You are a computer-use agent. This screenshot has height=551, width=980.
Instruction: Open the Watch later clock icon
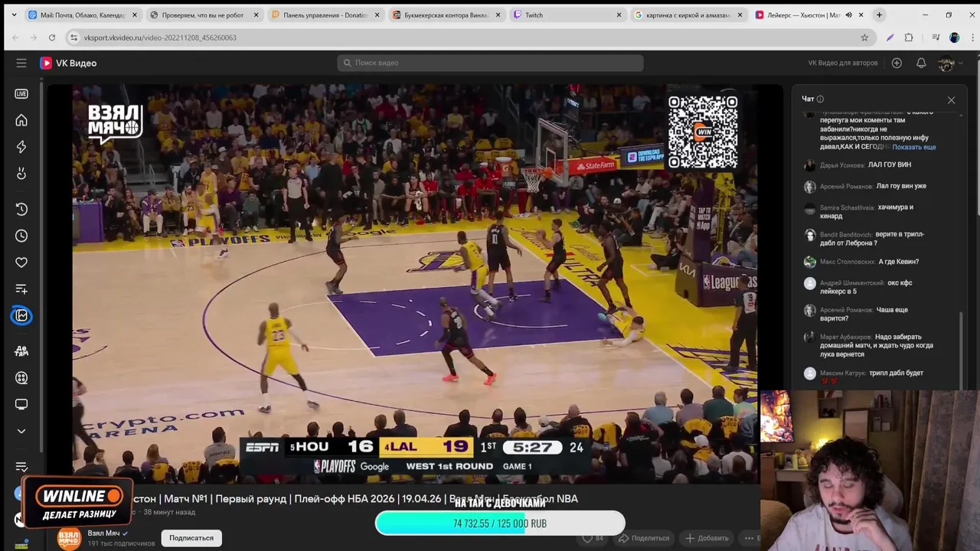pyautogui.click(x=21, y=236)
